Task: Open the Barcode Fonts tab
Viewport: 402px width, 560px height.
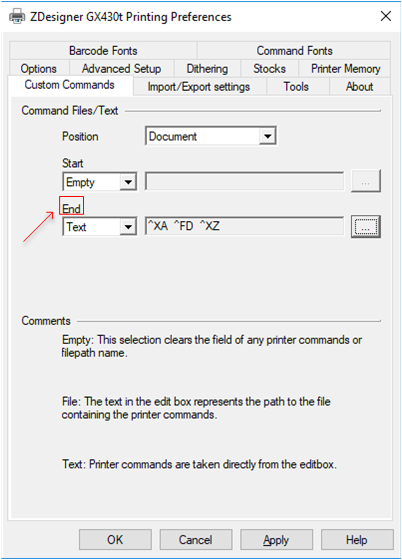Action: pos(103,51)
